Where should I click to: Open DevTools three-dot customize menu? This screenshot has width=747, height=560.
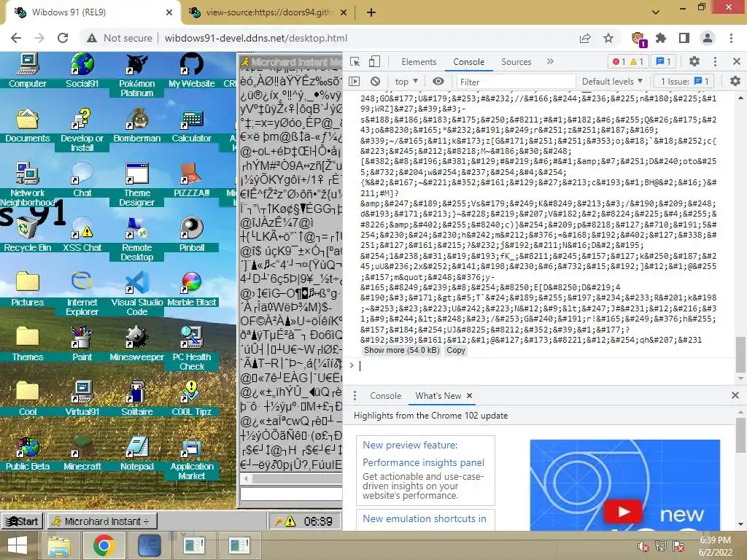click(x=715, y=61)
